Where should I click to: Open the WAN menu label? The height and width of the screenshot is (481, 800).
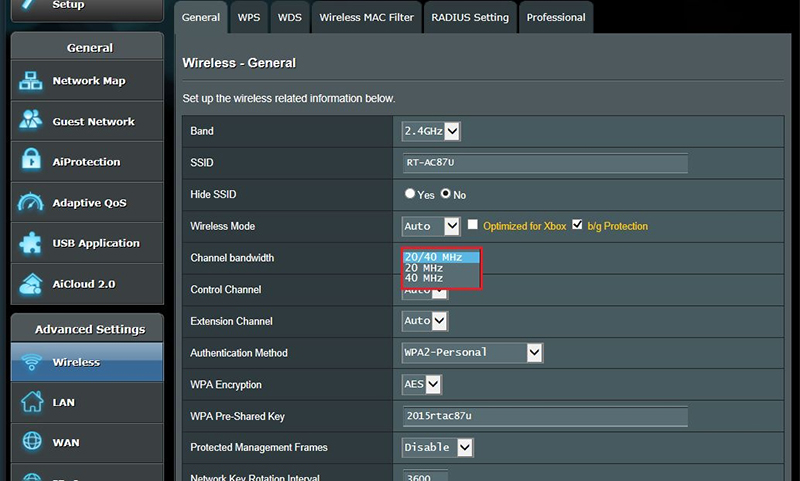tap(66, 442)
